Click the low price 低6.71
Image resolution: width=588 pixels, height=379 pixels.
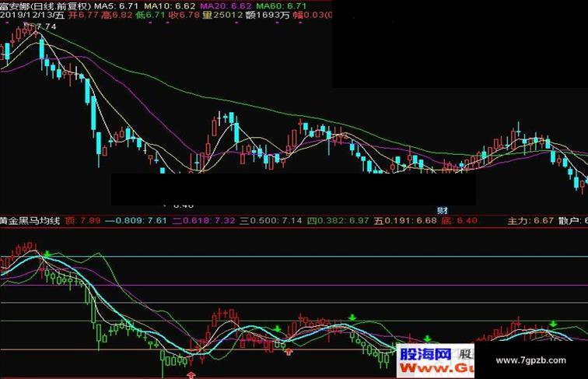pyautogui.click(x=150, y=16)
